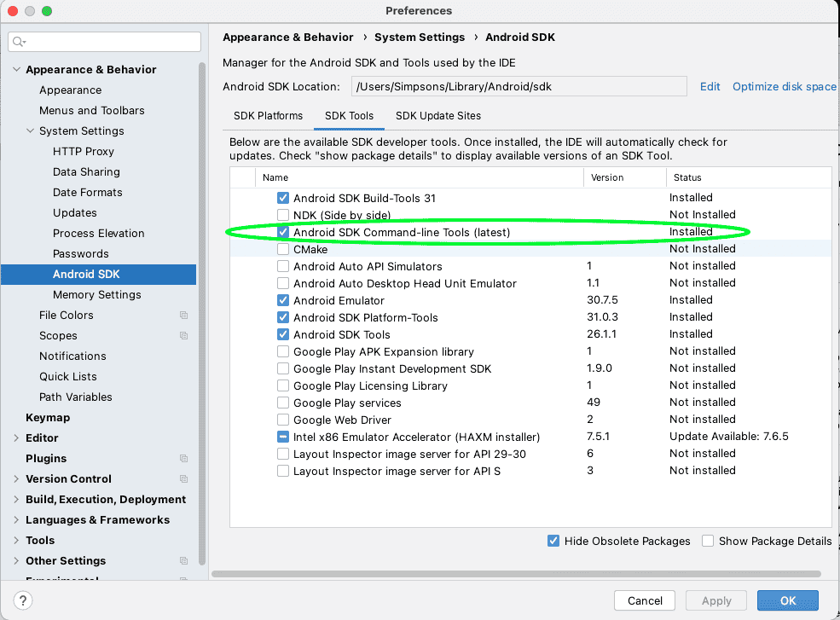This screenshot has width=840, height=620.
Task: Check the NDK (Side by side) box
Action: (x=283, y=215)
